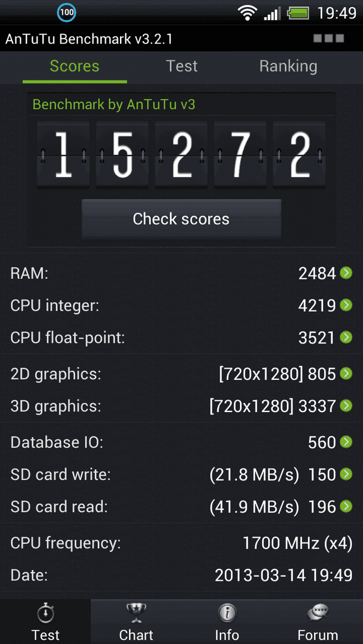Select the Scores tab

click(75, 66)
